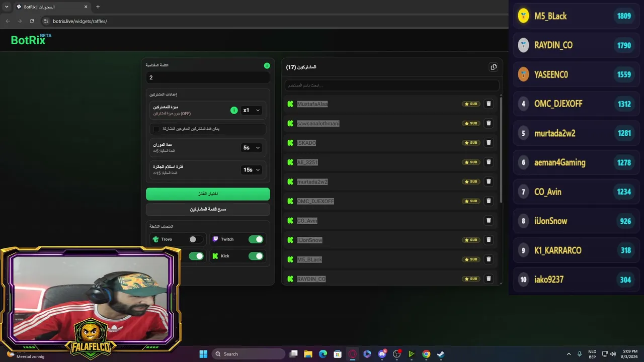Screen dimensions: 644x362
Task: Open Steam from the taskbar
Action: pyautogui.click(x=441, y=354)
